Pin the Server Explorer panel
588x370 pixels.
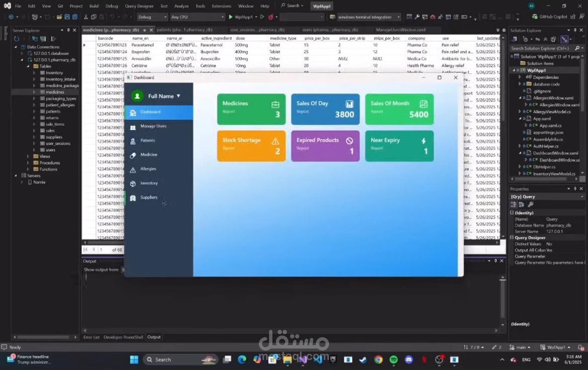[68, 30]
